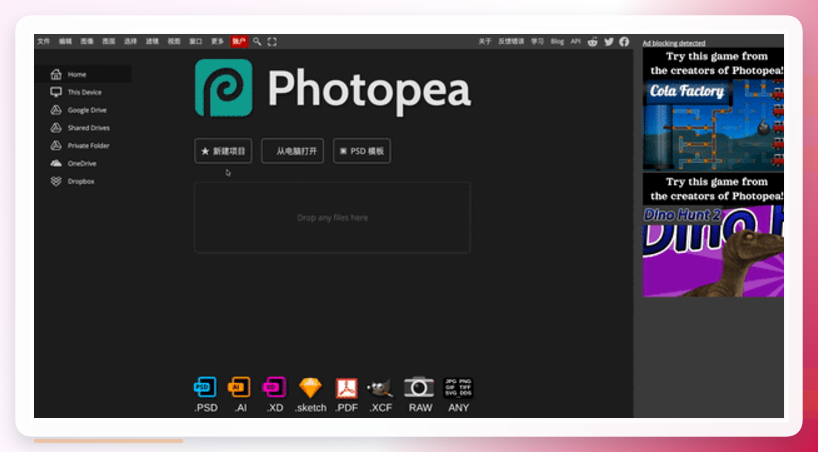The height and width of the screenshot is (452, 818).
Task: Open the 视图 (View) menu
Action: pyautogui.click(x=174, y=42)
